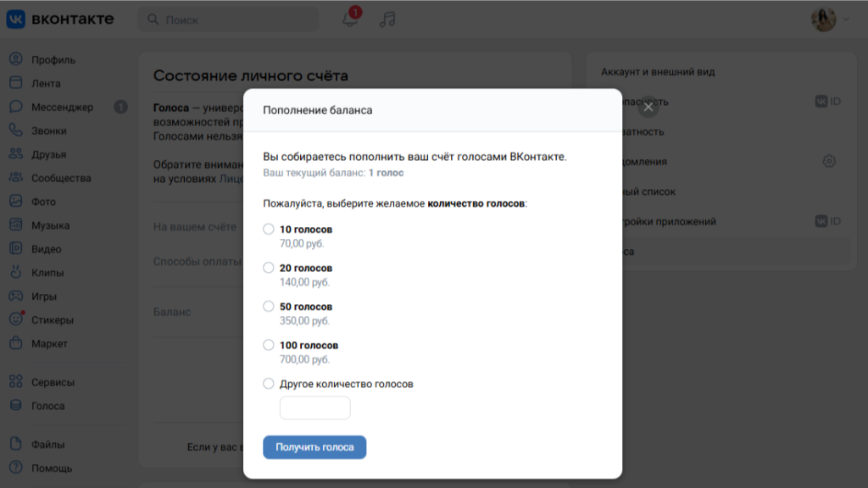
Task: Click the 700,00 руб. price text
Action: point(304,359)
